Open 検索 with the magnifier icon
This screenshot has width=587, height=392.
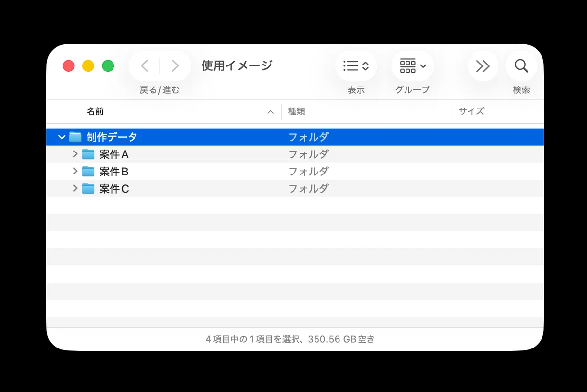coord(521,65)
